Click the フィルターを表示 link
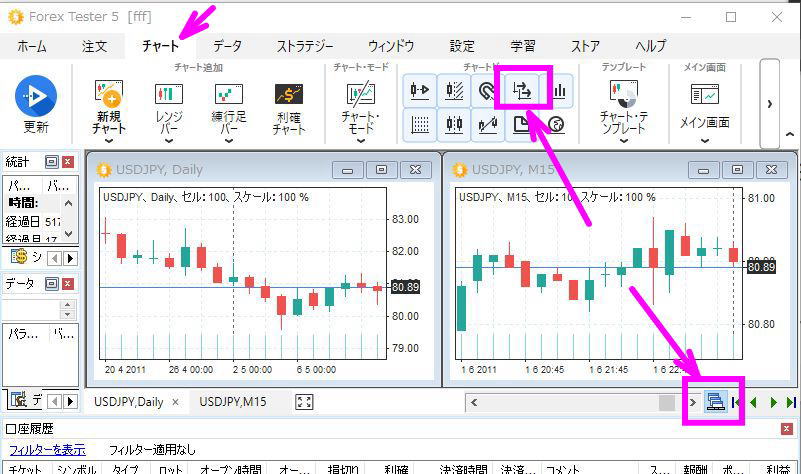 47,450
